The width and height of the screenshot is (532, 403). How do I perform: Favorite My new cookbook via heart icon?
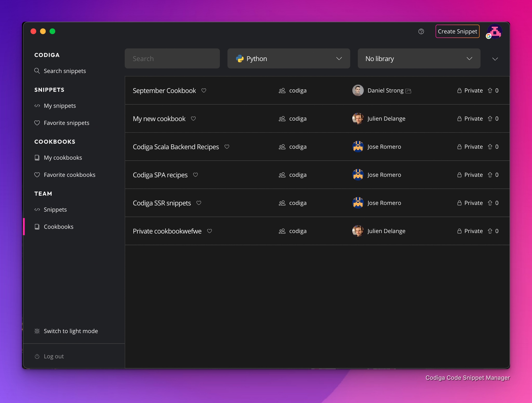click(193, 119)
